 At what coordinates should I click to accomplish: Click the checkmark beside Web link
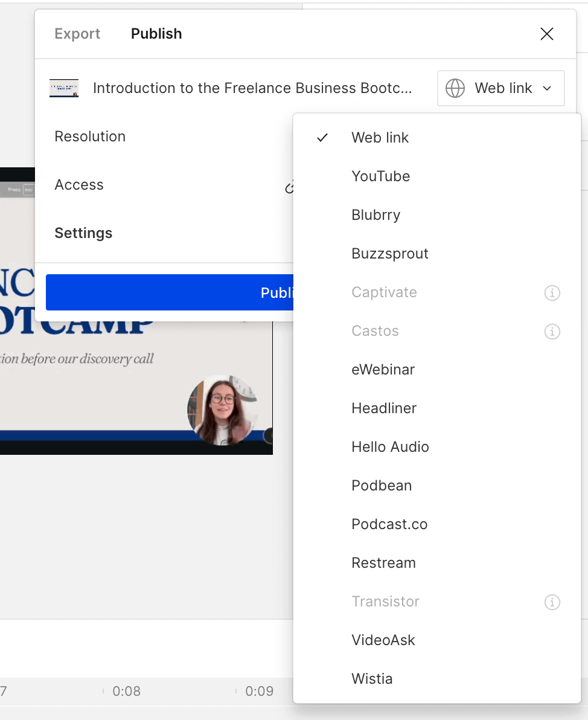323,138
